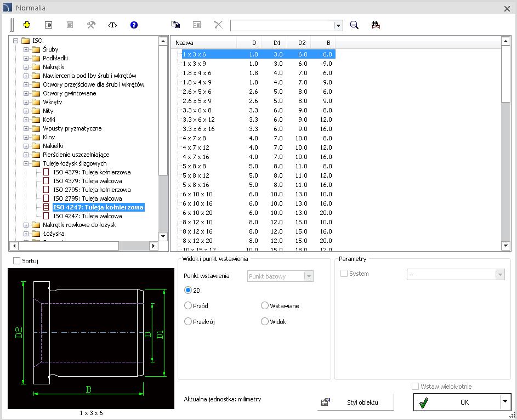Select ISO 2795: Tuleja kołnierzowa item
The height and width of the screenshot is (420, 517).
[x=92, y=190]
